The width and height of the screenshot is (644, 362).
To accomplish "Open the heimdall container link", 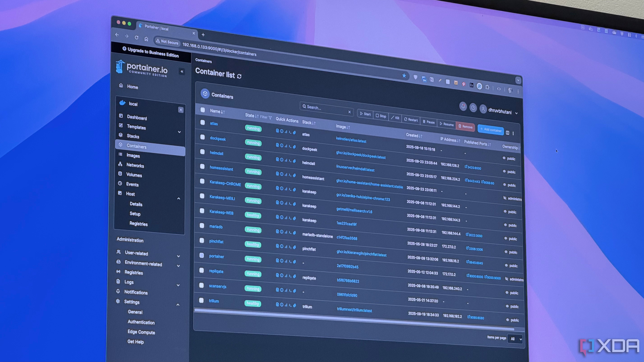I will pyautogui.click(x=216, y=153).
